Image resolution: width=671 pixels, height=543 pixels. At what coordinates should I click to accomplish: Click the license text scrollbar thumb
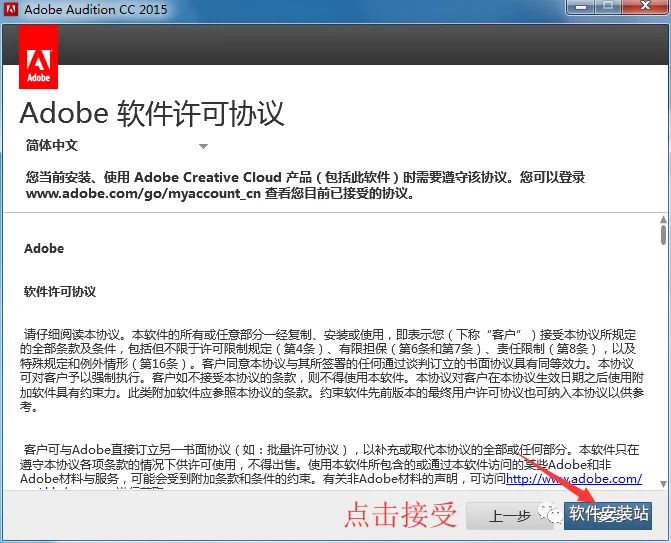663,235
